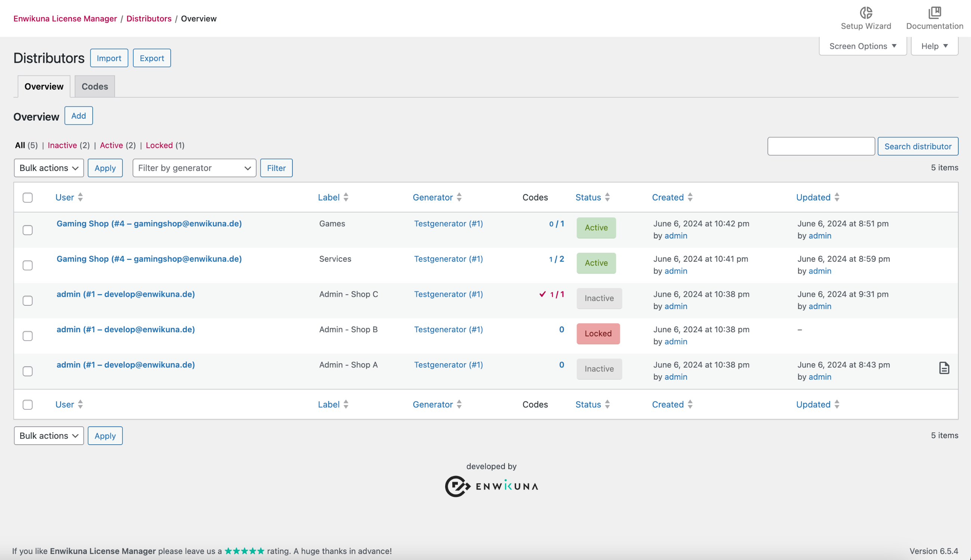Click the sort arrows beside the bottom Updated header
Image resolution: width=971 pixels, height=560 pixels.
tap(837, 404)
